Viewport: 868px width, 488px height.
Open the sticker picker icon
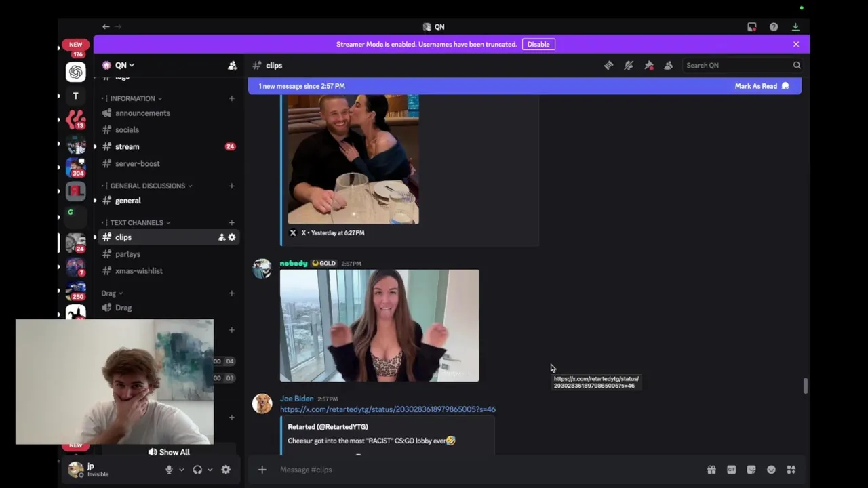point(751,470)
